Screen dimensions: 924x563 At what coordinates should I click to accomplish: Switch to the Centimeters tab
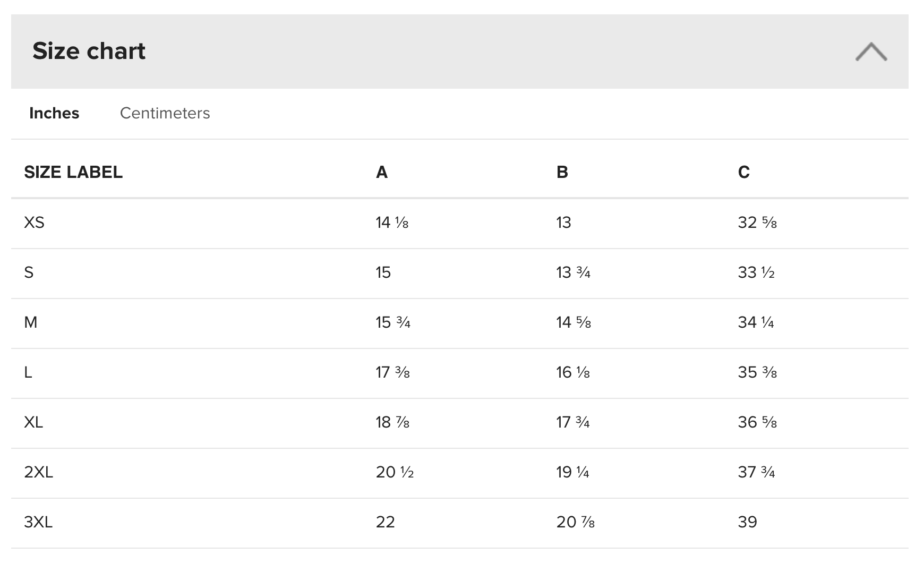(165, 113)
